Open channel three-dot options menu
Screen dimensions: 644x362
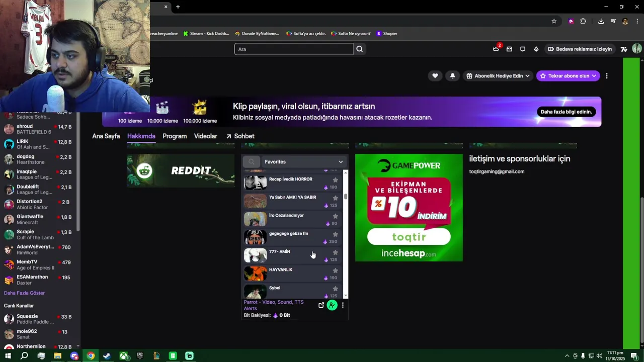[607, 76]
